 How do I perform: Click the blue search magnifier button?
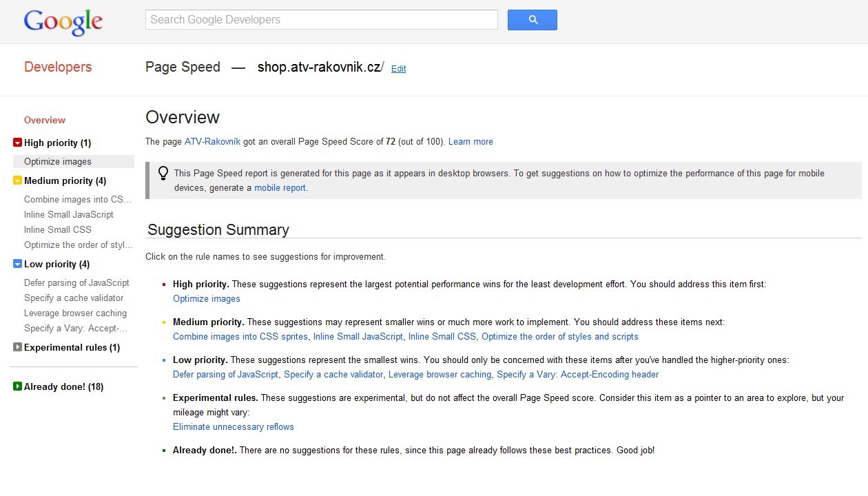pyautogui.click(x=533, y=20)
